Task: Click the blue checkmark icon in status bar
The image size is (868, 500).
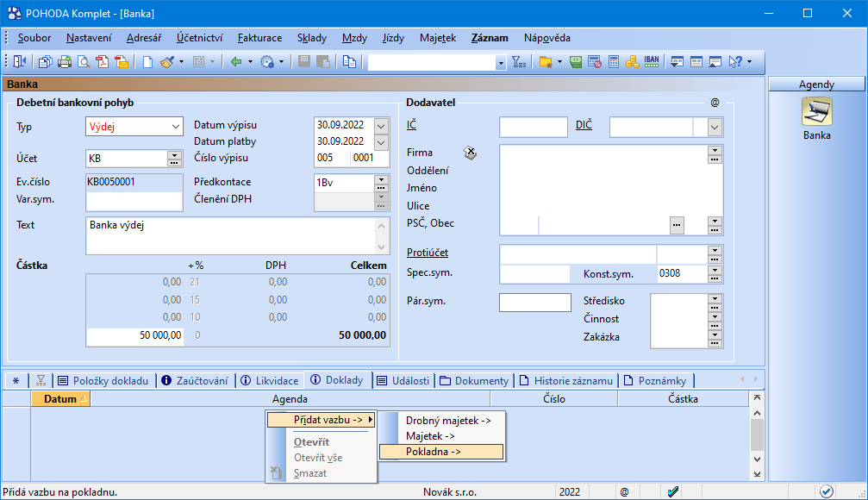Action: point(672,491)
